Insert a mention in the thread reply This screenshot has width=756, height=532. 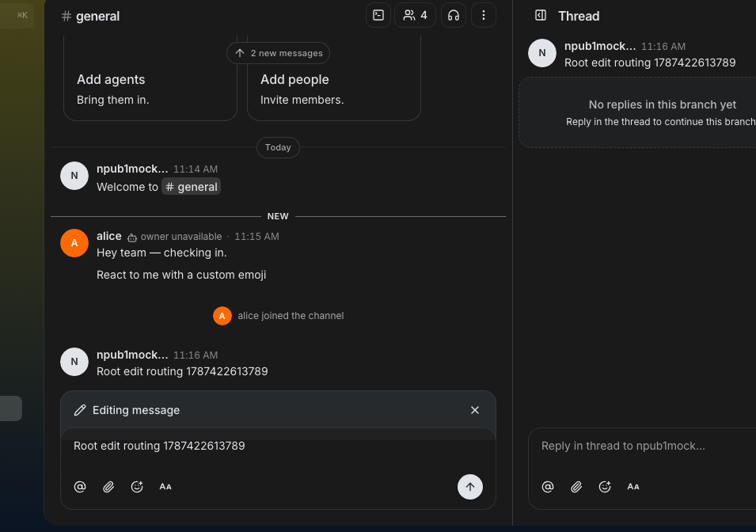548,487
